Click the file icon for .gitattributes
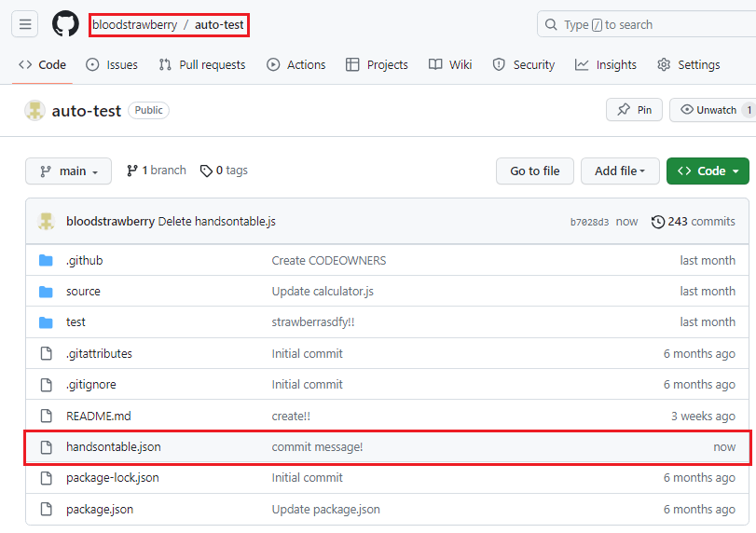This screenshot has width=756, height=533. click(x=47, y=353)
